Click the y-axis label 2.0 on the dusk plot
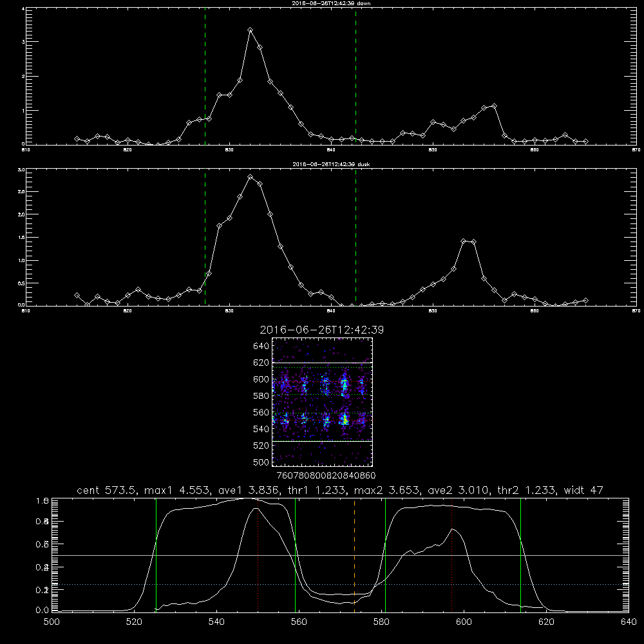Viewport: 644px width, 644px height. 21,214
